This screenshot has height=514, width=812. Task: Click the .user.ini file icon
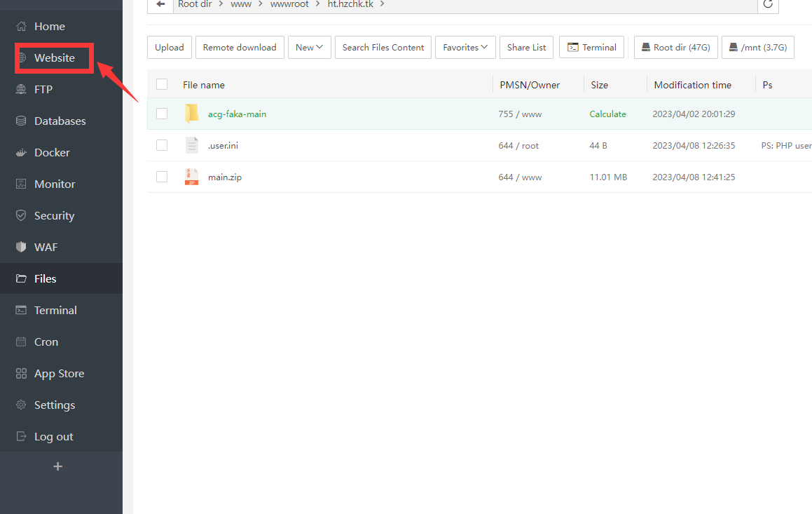coord(192,146)
